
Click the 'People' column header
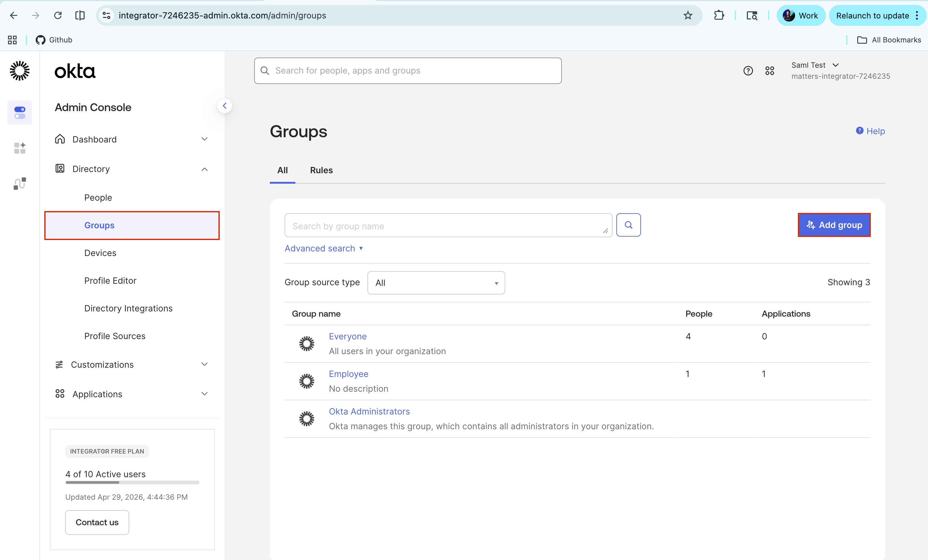[x=699, y=314]
